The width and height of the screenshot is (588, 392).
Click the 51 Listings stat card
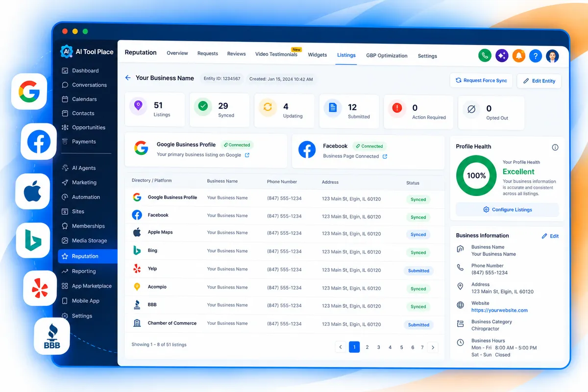155,109
